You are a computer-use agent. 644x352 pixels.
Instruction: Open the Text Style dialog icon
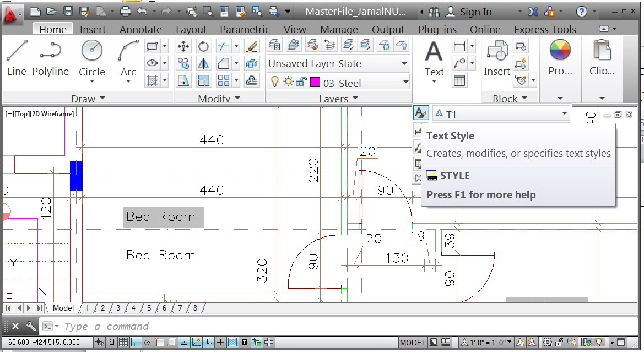pos(420,113)
